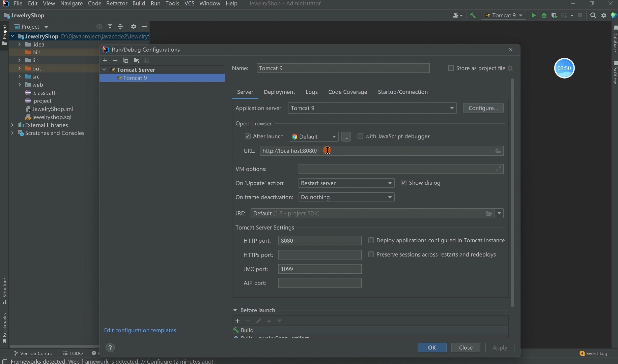Click the Copy Configuration icon
The image size is (618, 364).
click(126, 60)
